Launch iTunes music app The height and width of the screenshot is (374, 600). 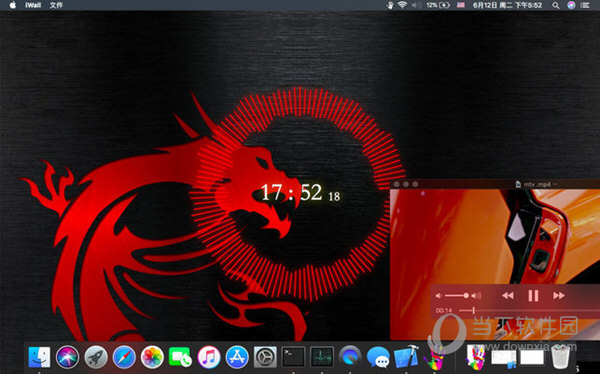209,357
